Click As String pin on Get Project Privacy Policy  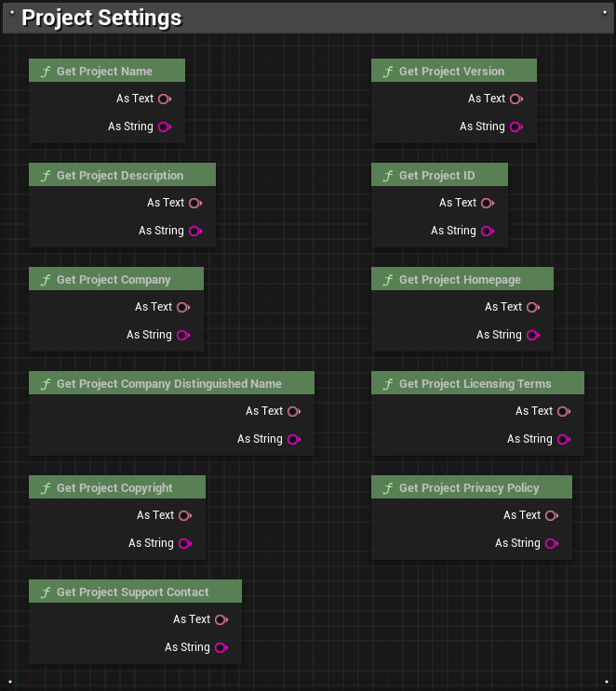pos(552,543)
